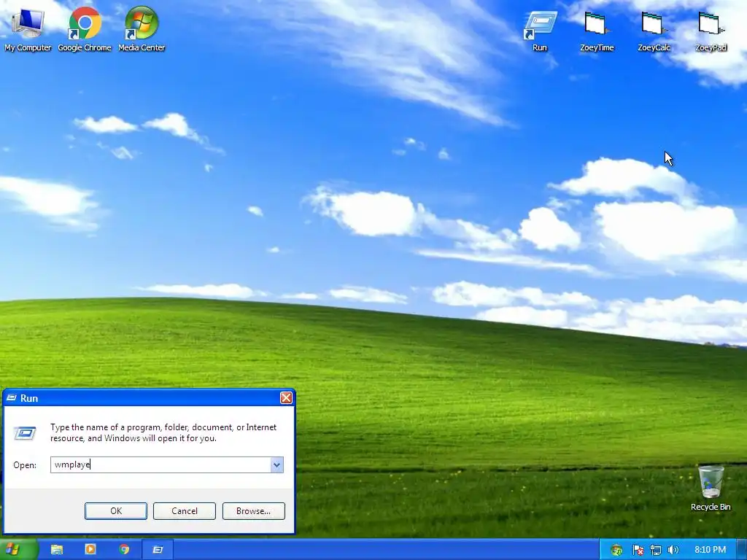This screenshot has width=747, height=560.
Task: Select the ZoeyCalc desktop icon
Action: [654, 31]
